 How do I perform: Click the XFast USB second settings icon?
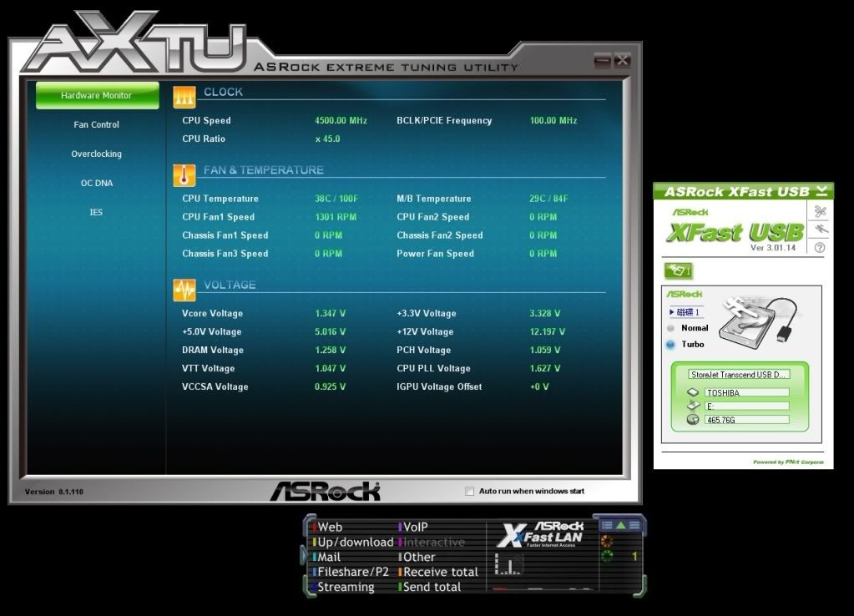coord(820,230)
